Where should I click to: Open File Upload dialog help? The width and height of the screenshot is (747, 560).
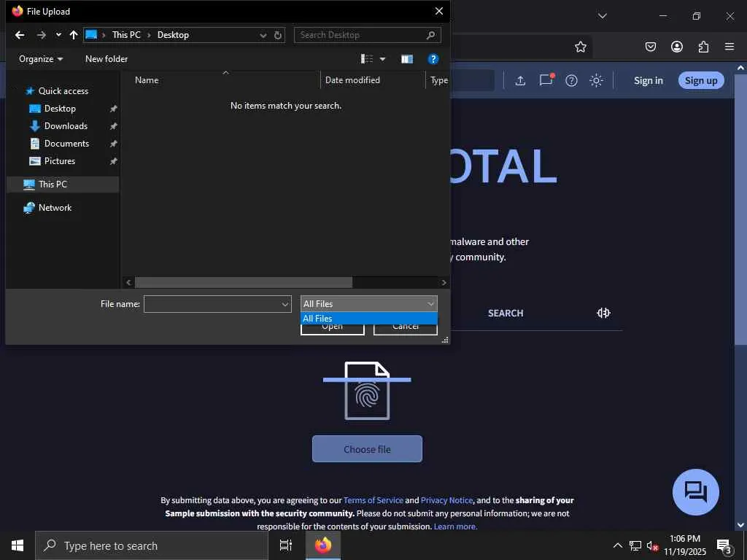[x=433, y=59]
